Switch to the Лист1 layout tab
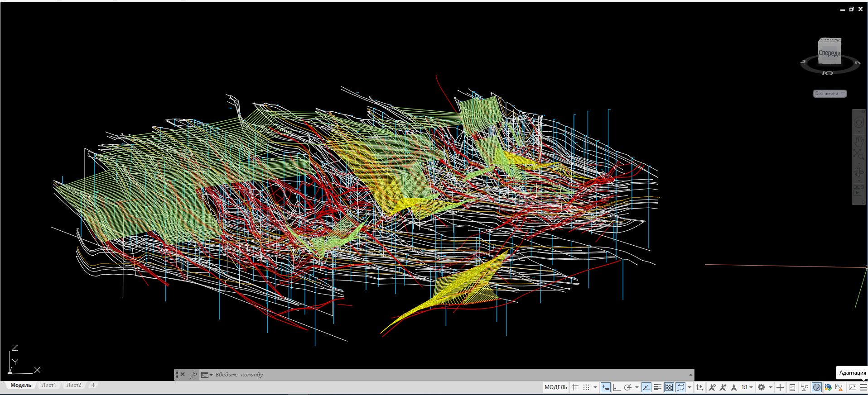 tap(49, 385)
